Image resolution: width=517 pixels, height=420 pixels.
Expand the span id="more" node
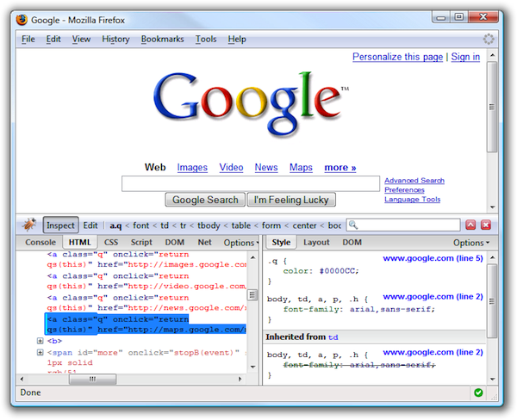40,353
